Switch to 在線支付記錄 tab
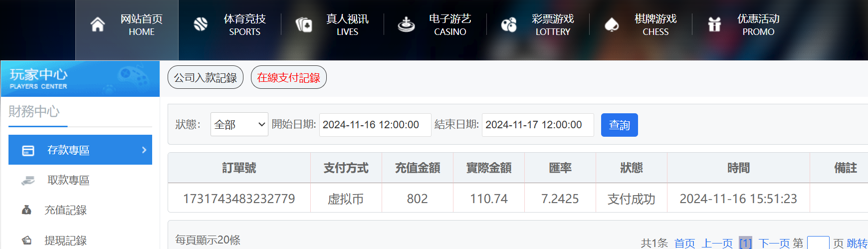 pos(289,77)
